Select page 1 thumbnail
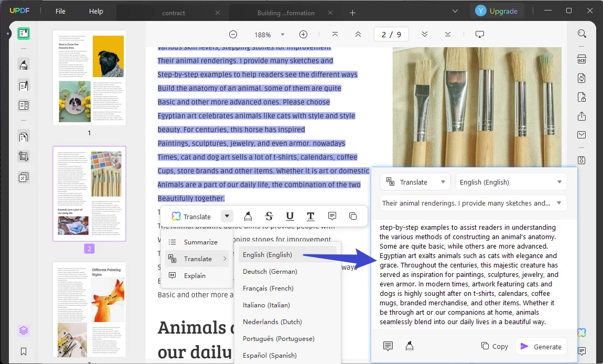The image size is (603, 364). pos(89,78)
